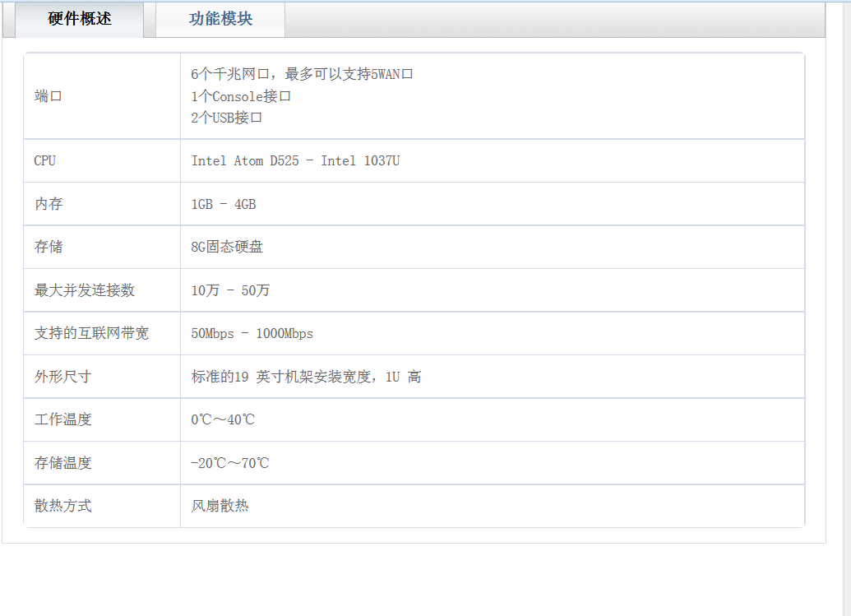Click the 8G固态硬盘 storage value

click(x=227, y=247)
